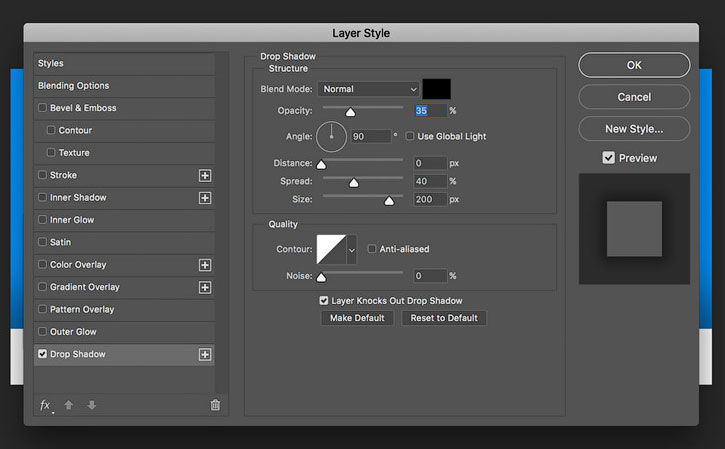Uncheck Layer Knocks Out Drop Shadow
The image size is (725, 449).
pyautogui.click(x=324, y=301)
